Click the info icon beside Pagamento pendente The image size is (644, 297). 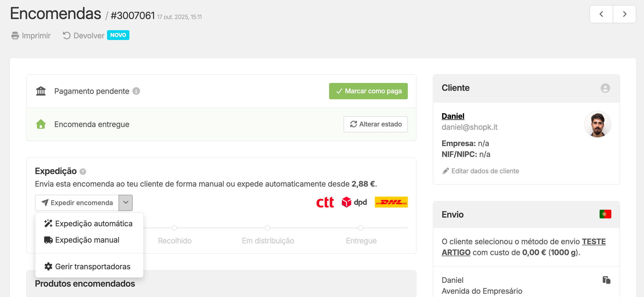click(x=136, y=91)
